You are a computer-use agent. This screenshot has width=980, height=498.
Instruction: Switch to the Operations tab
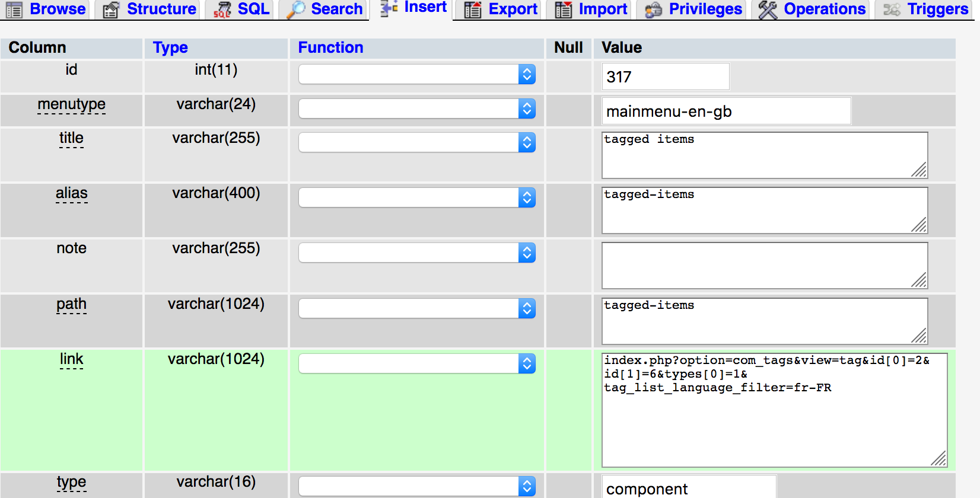[x=825, y=9]
